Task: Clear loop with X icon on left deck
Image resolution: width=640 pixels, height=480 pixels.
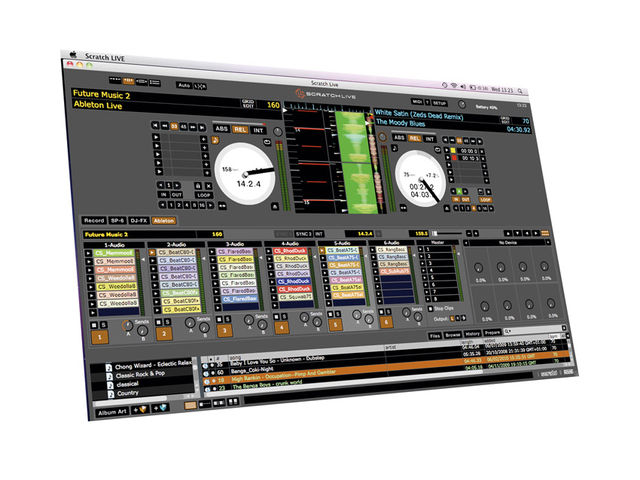Action: [x=208, y=186]
